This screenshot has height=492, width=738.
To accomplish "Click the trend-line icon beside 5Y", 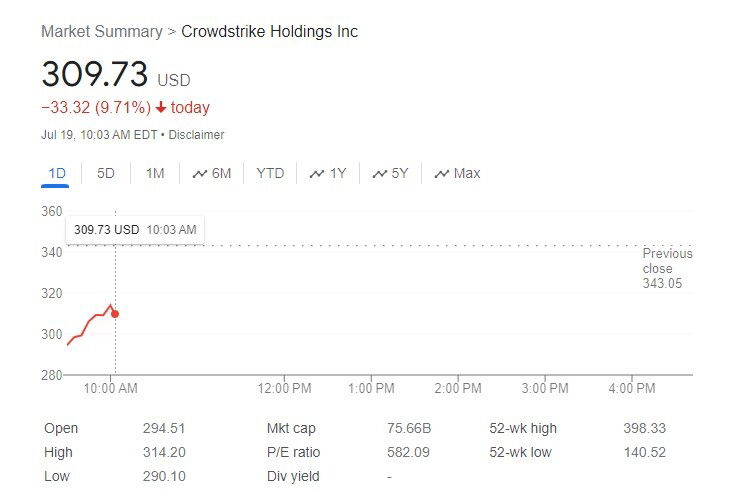I will tap(380, 174).
